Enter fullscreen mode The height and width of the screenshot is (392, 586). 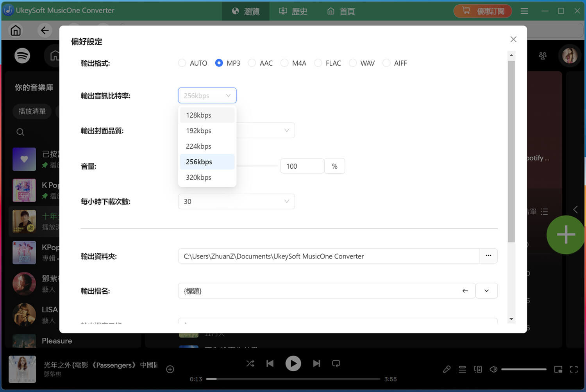click(x=574, y=369)
